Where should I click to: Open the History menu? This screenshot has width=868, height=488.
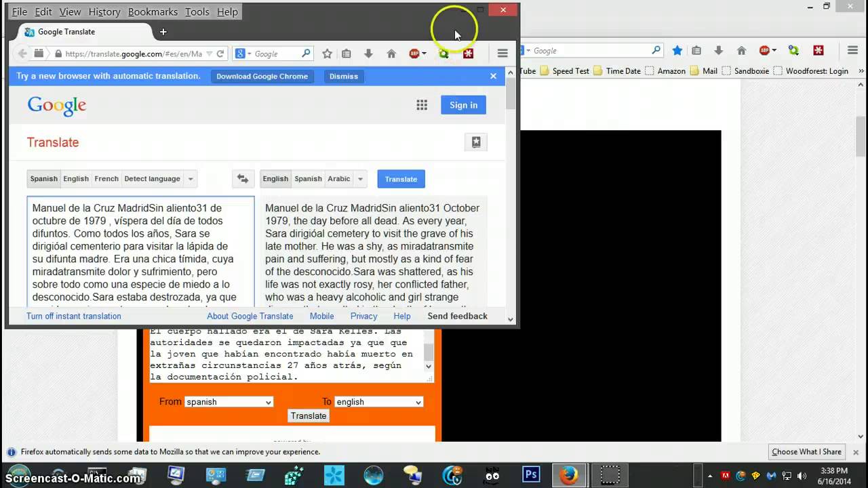click(x=104, y=12)
